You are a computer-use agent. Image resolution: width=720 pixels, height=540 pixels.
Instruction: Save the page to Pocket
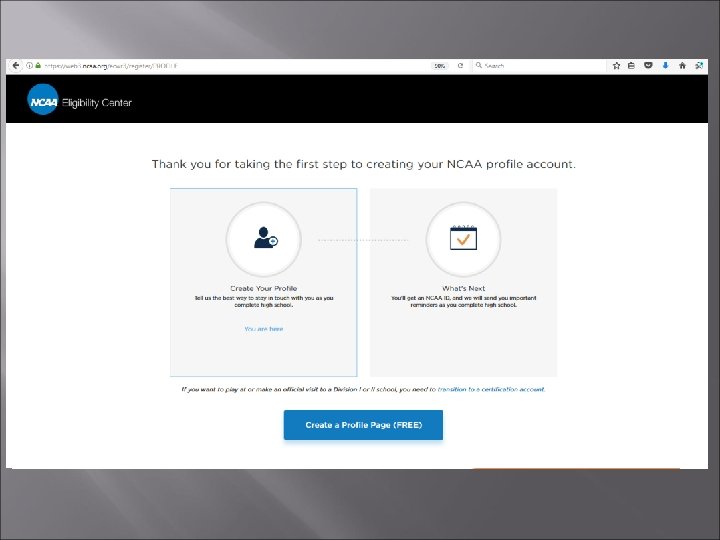(x=648, y=66)
